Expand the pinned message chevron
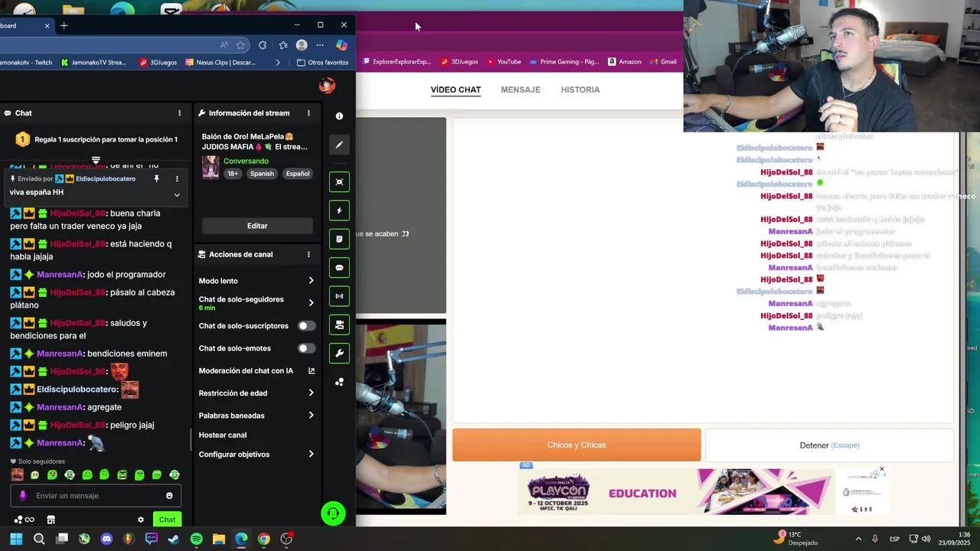The width and height of the screenshot is (980, 551). 177,194
